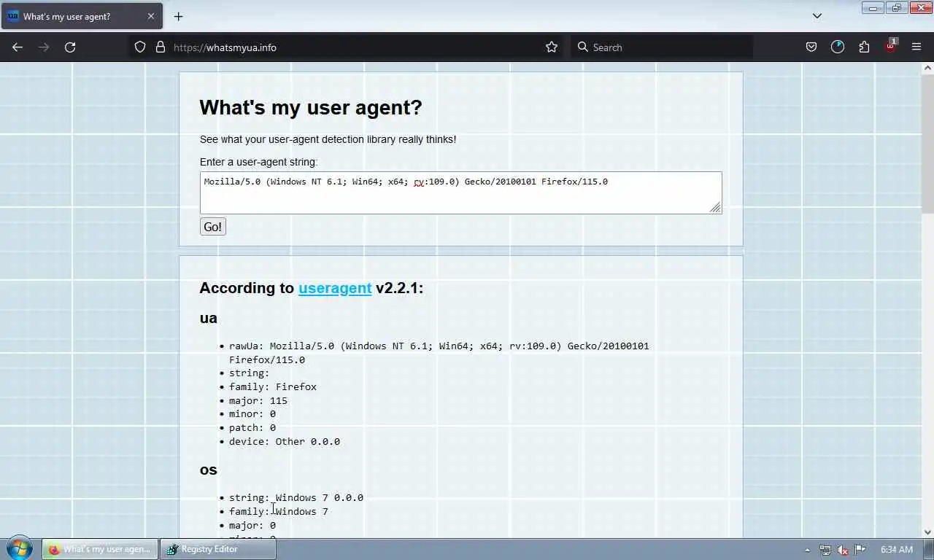Open the Pocket save icon
Viewport: 934px width, 560px height.
(811, 47)
